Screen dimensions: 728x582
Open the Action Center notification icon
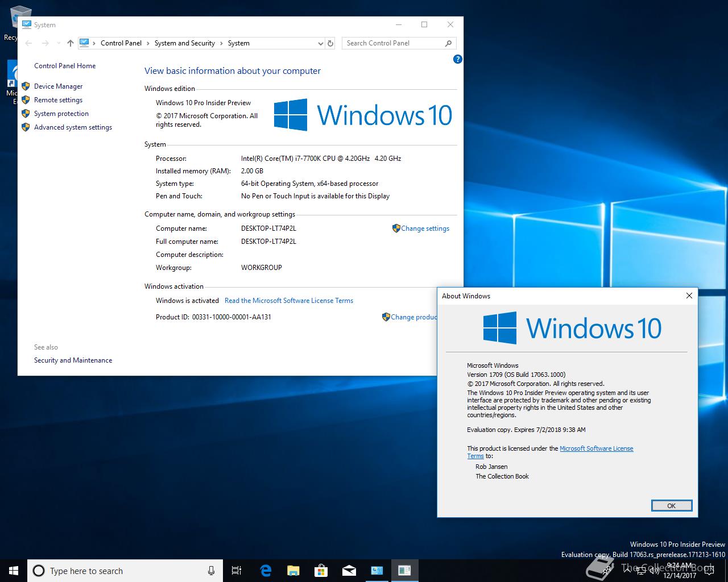click(708, 571)
